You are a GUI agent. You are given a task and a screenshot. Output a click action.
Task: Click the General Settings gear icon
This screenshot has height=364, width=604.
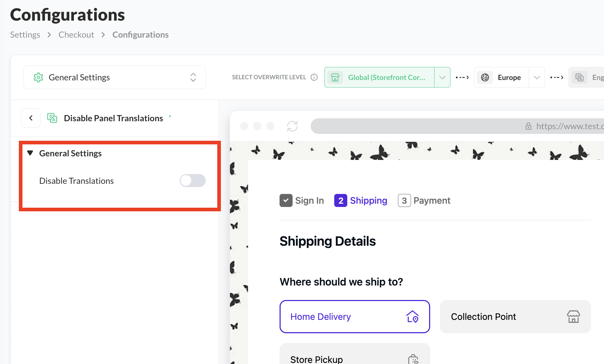click(x=38, y=77)
